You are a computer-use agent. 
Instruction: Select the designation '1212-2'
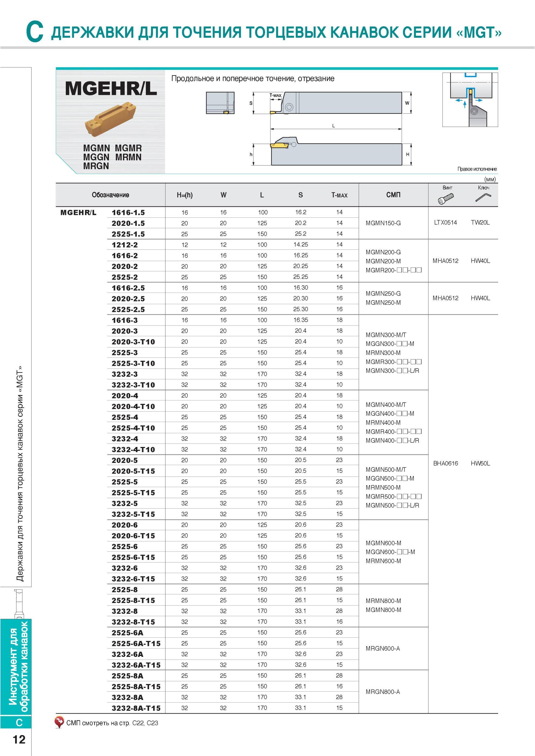pyautogui.click(x=124, y=245)
